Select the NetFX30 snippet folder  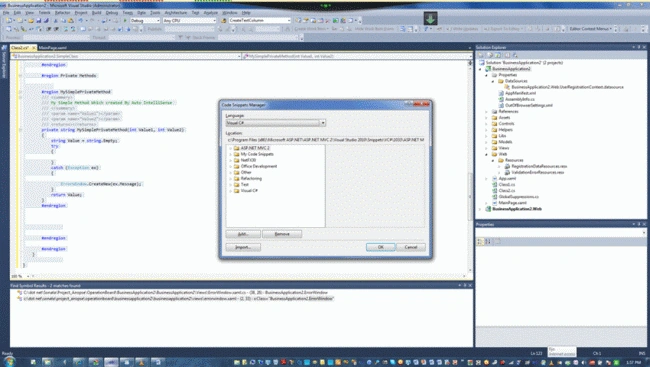coord(248,160)
